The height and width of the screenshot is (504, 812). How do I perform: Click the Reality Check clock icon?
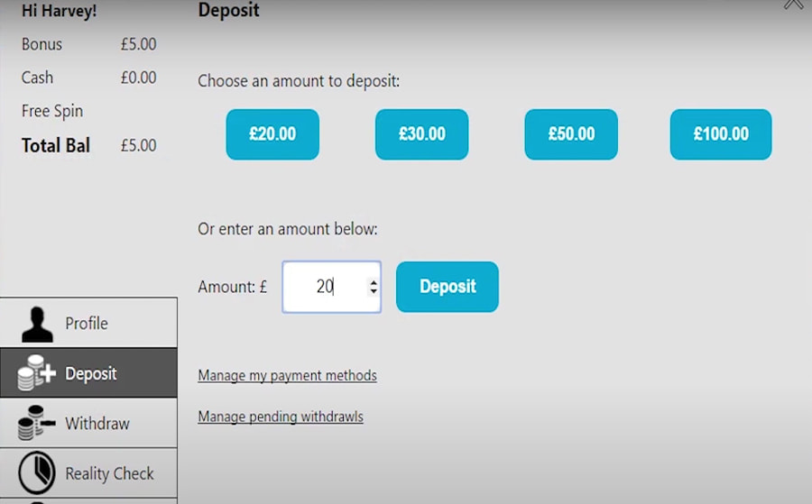click(x=37, y=473)
